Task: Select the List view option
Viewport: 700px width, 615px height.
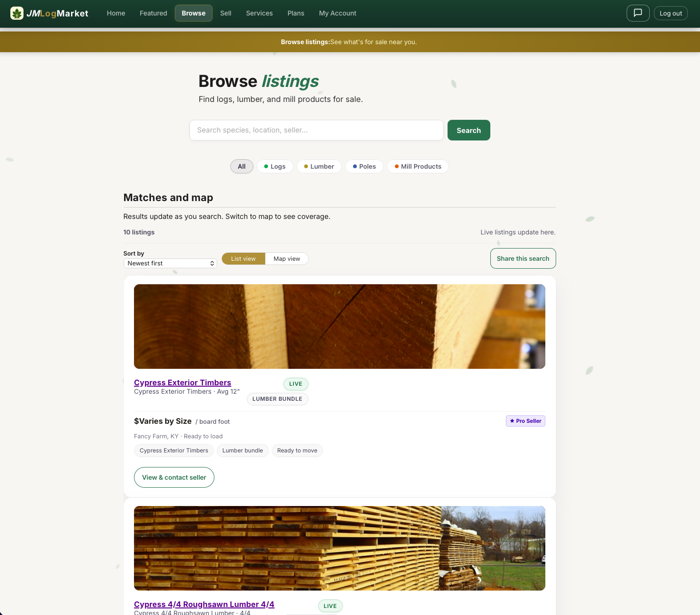Action: click(x=243, y=258)
